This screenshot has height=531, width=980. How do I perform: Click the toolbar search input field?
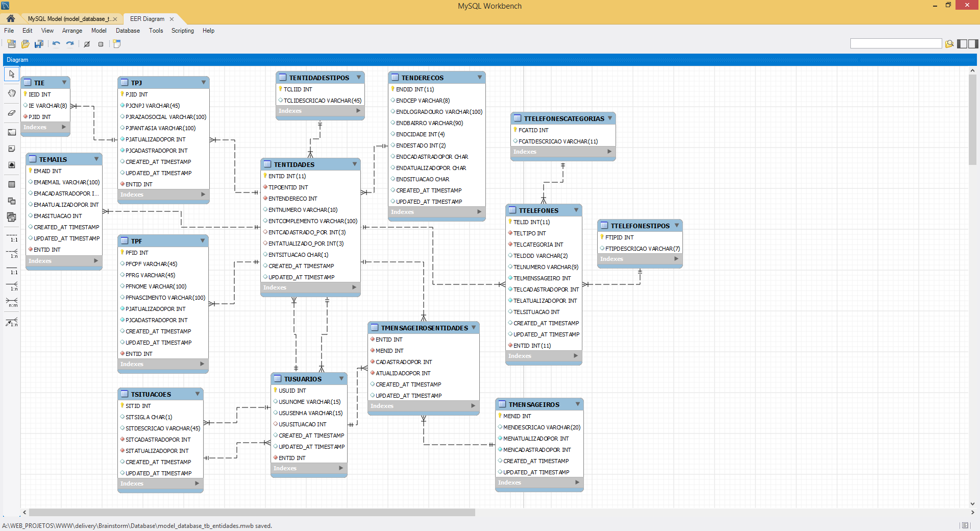(x=896, y=44)
